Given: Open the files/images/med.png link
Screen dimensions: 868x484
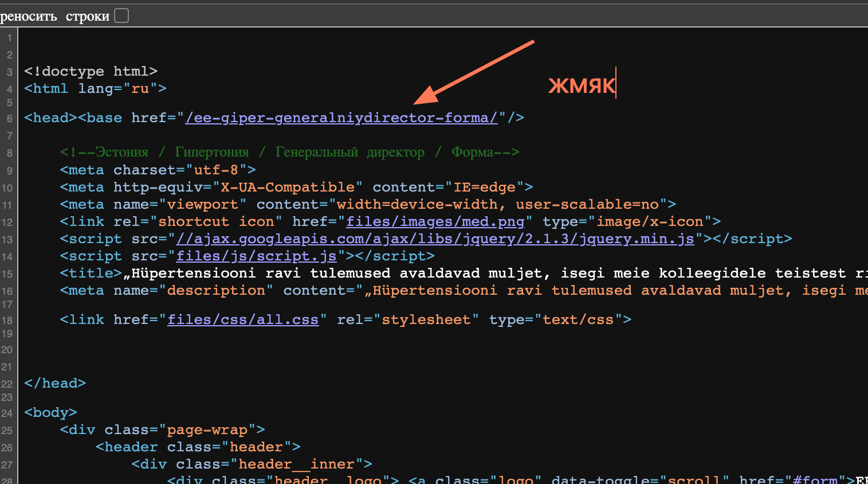Looking at the screenshot, I should coord(435,221).
